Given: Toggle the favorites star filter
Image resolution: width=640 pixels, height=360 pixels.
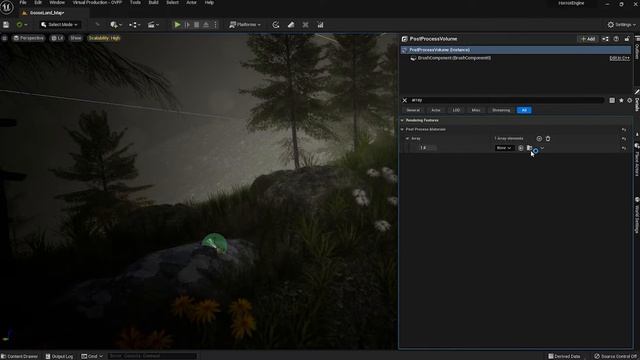Looking at the screenshot, I should pyautogui.click(x=621, y=100).
